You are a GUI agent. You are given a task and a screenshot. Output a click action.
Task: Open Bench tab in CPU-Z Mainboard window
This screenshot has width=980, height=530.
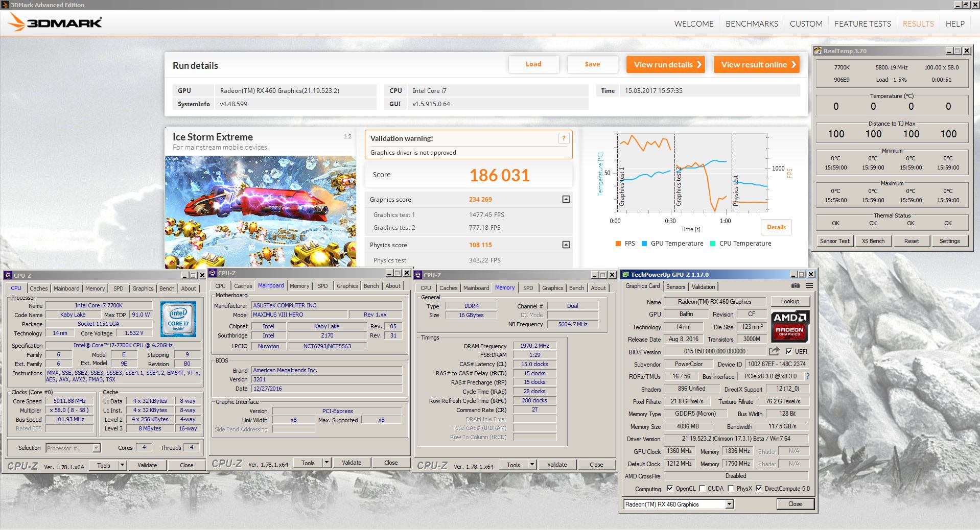pos(371,286)
